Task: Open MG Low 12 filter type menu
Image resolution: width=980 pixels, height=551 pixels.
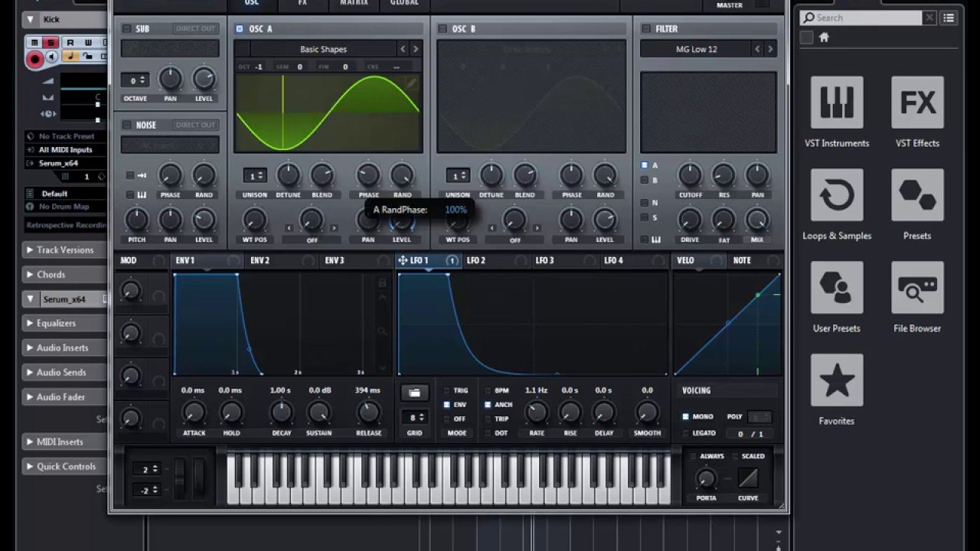Action: (696, 49)
